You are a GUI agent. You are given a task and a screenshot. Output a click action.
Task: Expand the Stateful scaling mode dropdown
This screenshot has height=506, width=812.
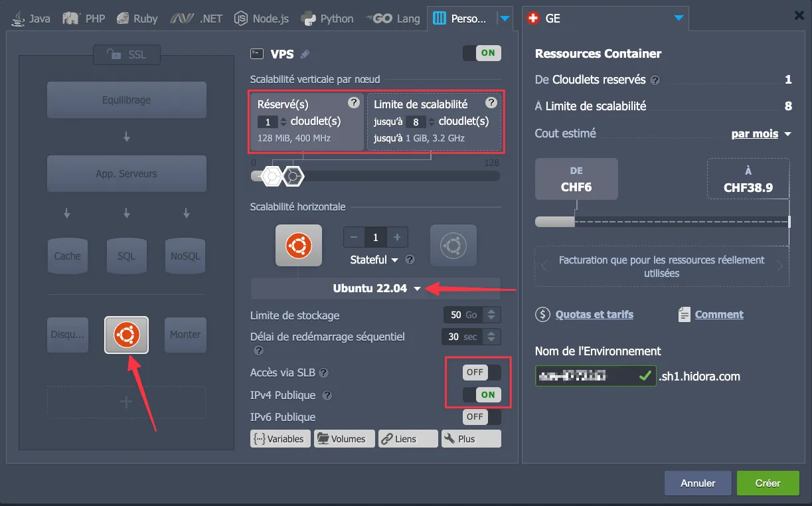[374, 260]
